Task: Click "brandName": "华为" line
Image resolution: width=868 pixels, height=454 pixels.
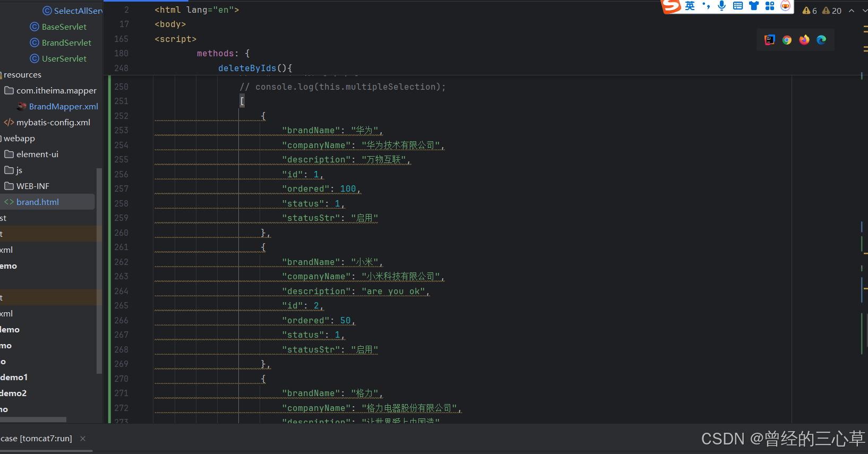Action: tap(332, 130)
